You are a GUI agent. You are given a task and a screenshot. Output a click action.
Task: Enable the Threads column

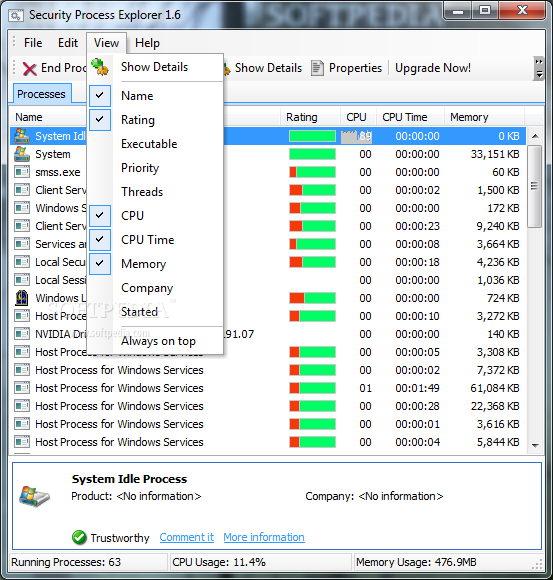coord(155,192)
